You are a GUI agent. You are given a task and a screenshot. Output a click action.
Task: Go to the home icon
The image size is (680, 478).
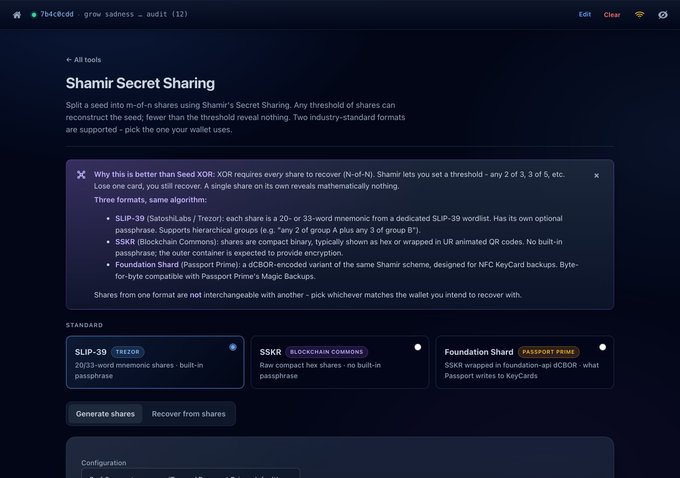click(x=17, y=15)
